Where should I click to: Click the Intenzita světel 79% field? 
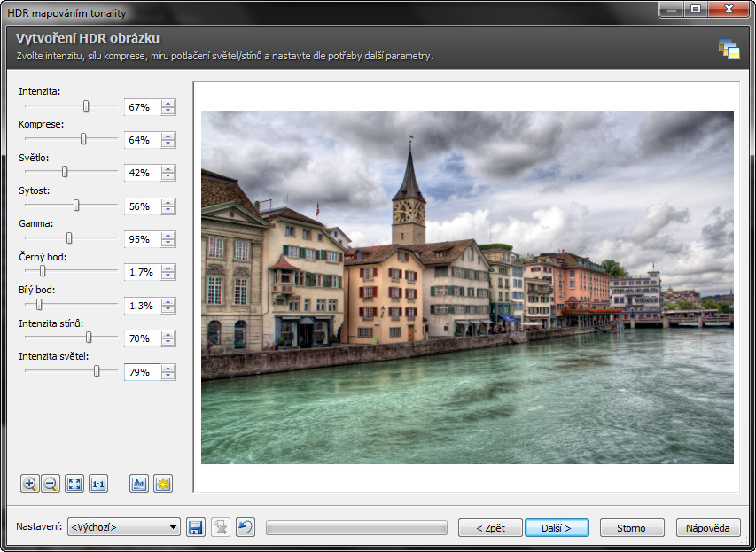[142, 372]
